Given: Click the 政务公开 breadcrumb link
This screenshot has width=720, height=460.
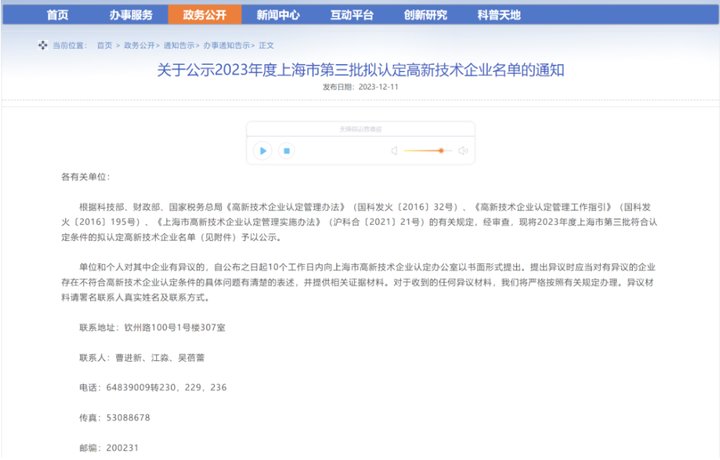Looking at the screenshot, I should [138, 46].
